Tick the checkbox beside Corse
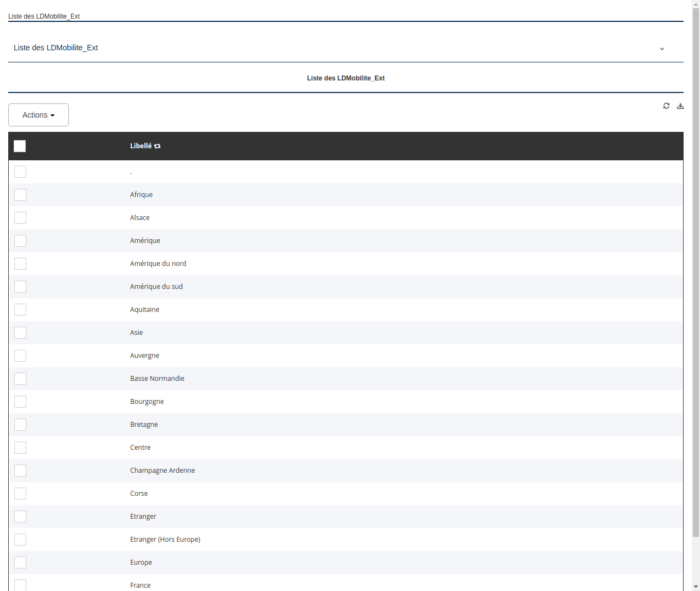Image resolution: width=700 pixels, height=591 pixels. coord(20,494)
